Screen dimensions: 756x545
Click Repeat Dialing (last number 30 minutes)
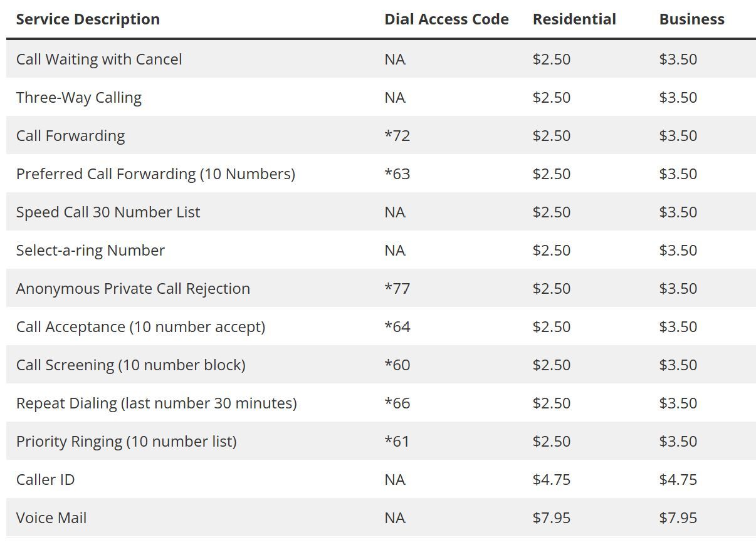(156, 403)
